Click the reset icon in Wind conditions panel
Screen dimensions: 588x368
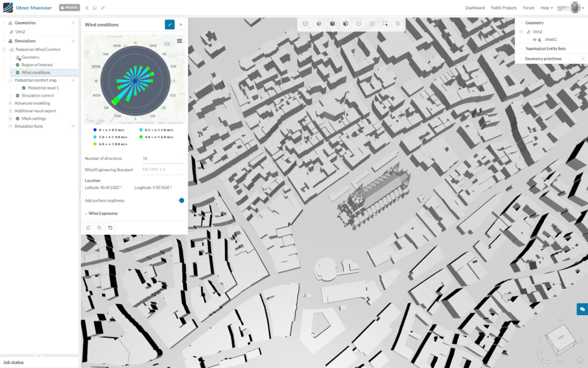(x=110, y=228)
